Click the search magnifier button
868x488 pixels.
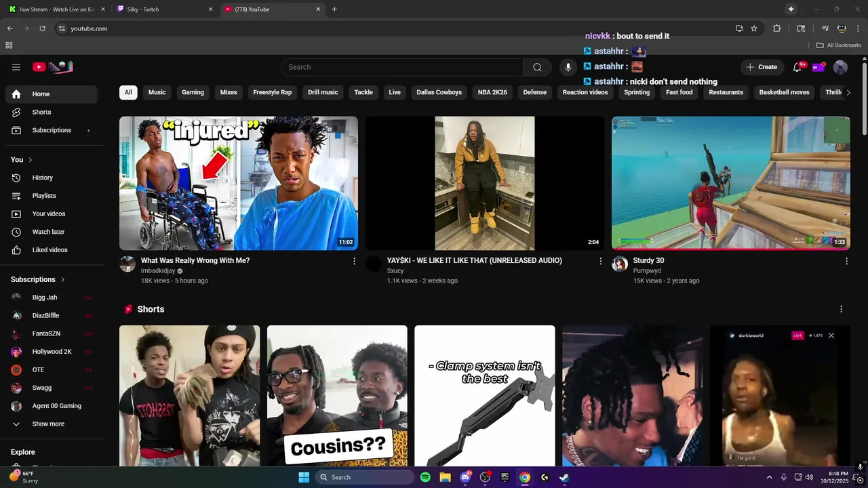pos(537,67)
